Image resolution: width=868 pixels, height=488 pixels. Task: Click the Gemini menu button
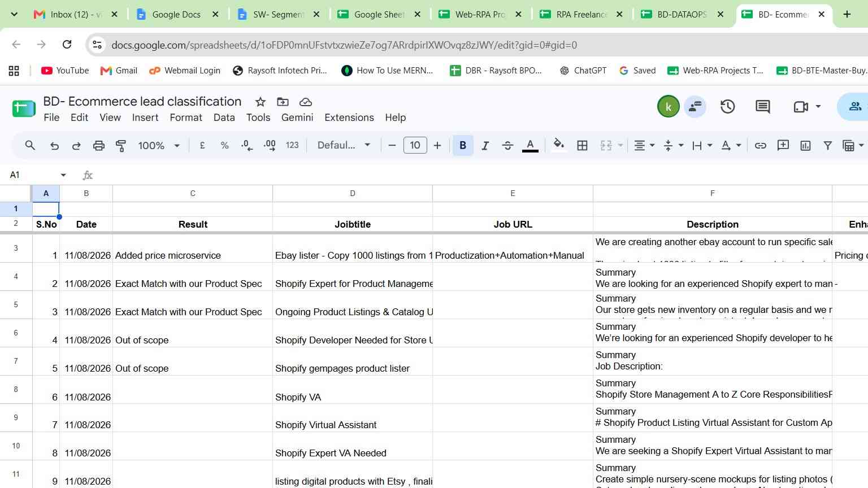pyautogui.click(x=297, y=117)
